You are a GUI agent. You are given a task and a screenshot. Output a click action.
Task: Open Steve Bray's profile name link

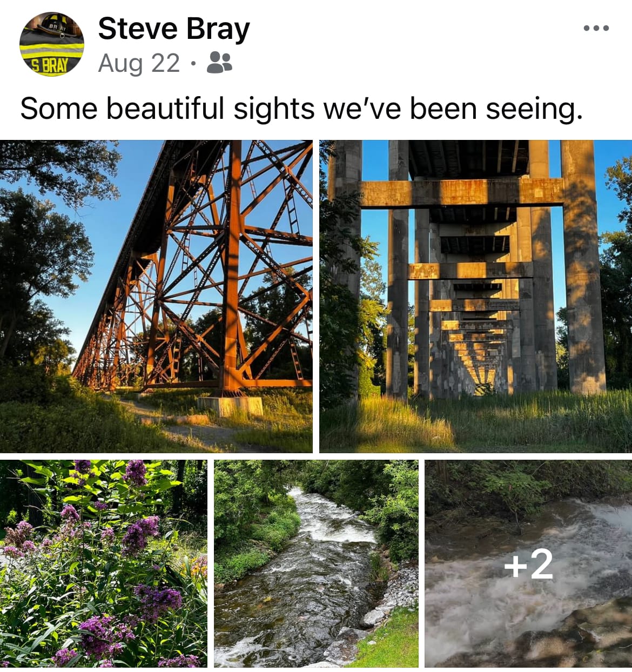pos(174,28)
